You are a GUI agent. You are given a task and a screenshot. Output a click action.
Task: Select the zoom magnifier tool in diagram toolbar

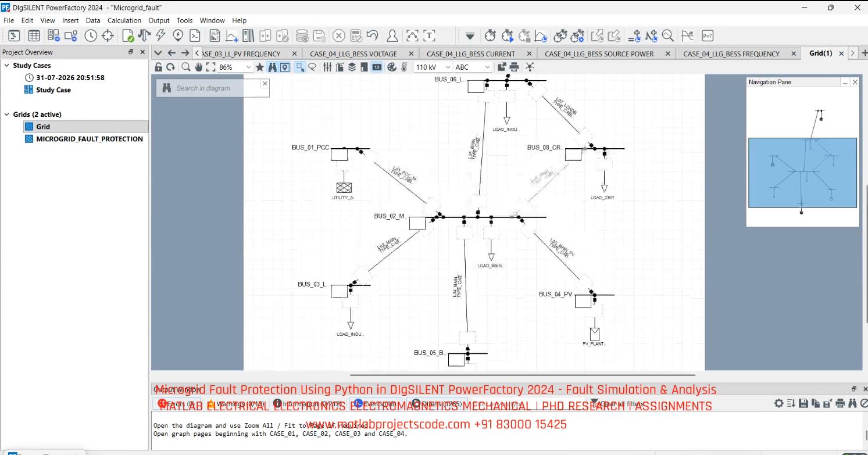tap(186, 67)
